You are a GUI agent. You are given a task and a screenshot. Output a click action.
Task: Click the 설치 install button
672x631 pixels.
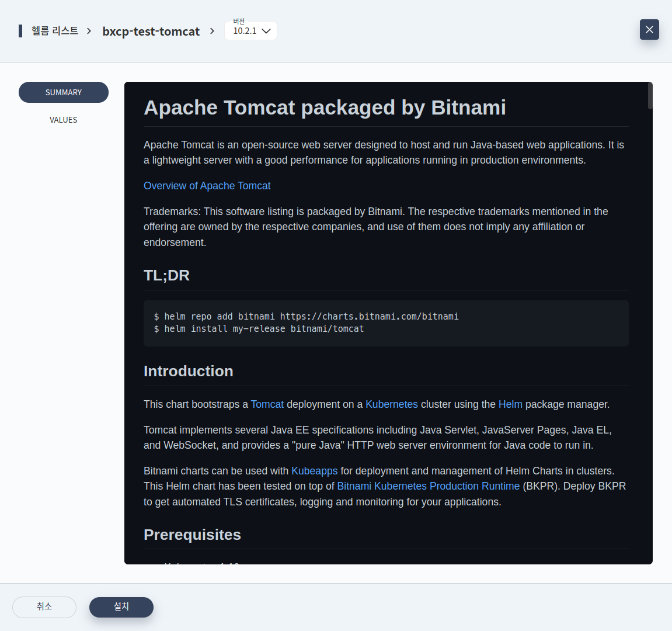[121, 607]
